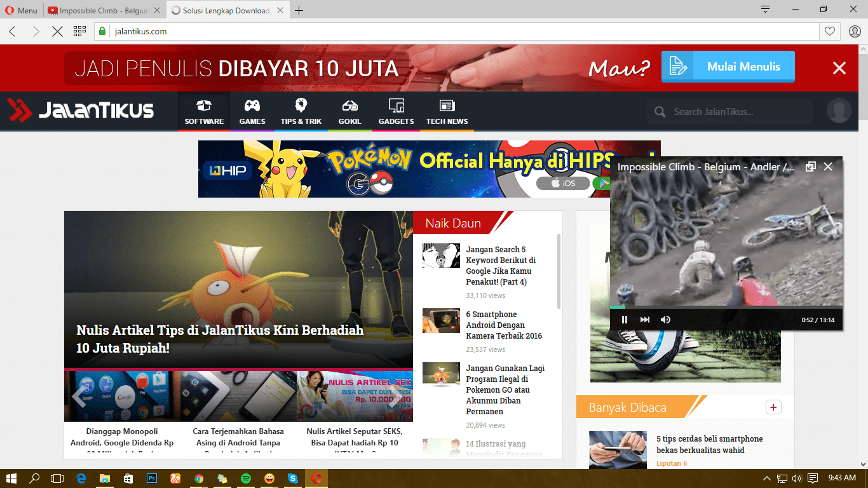Seek on the pop-out video progress bar
The height and width of the screenshot is (488, 868).
coord(726,307)
